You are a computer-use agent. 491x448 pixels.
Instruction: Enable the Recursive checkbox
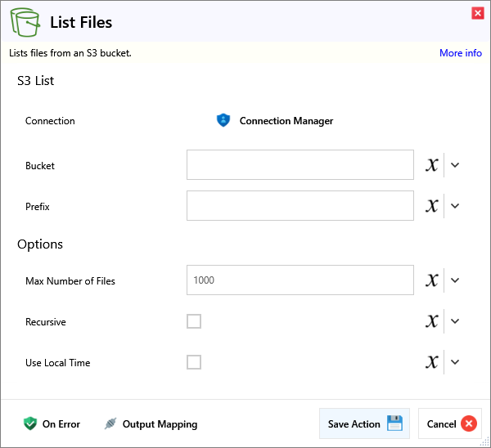point(194,321)
